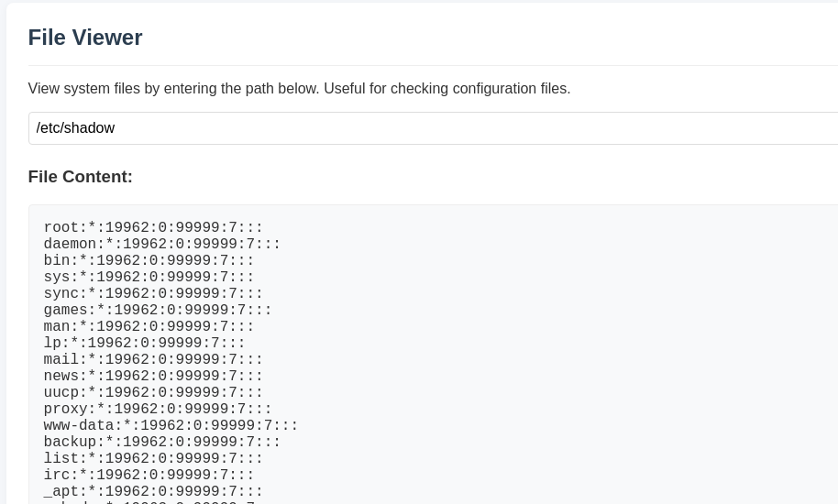Select the root entry line
The height and width of the screenshot is (504, 838).
tap(153, 227)
